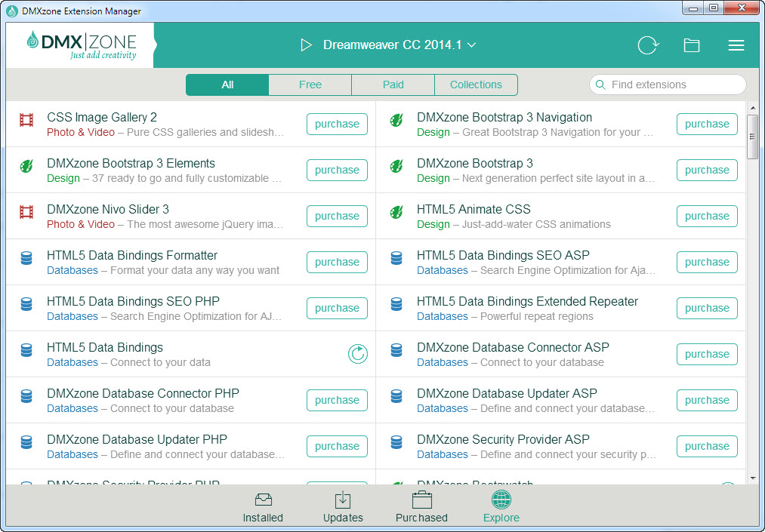Click the film icon for CSS Image Gallery 2
This screenshot has width=765, height=532.
tap(26, 120)
